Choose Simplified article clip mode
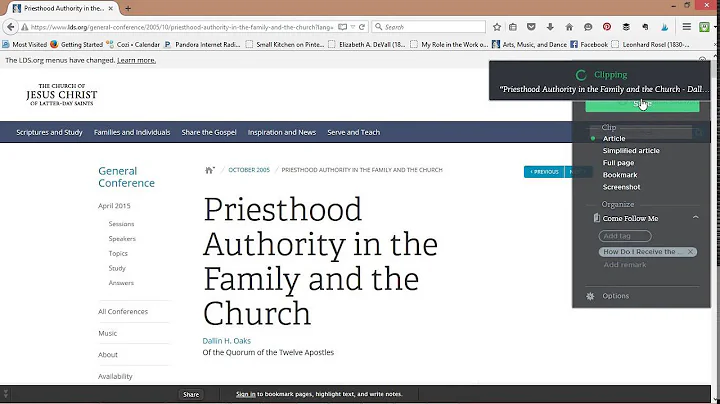The height and width of the screenshot is (404, 720). (630, 151)
